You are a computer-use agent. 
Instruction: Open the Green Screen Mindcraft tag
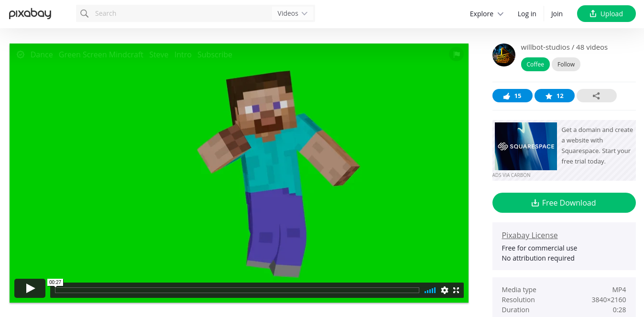pyautogui.click(x=101, y=55)
